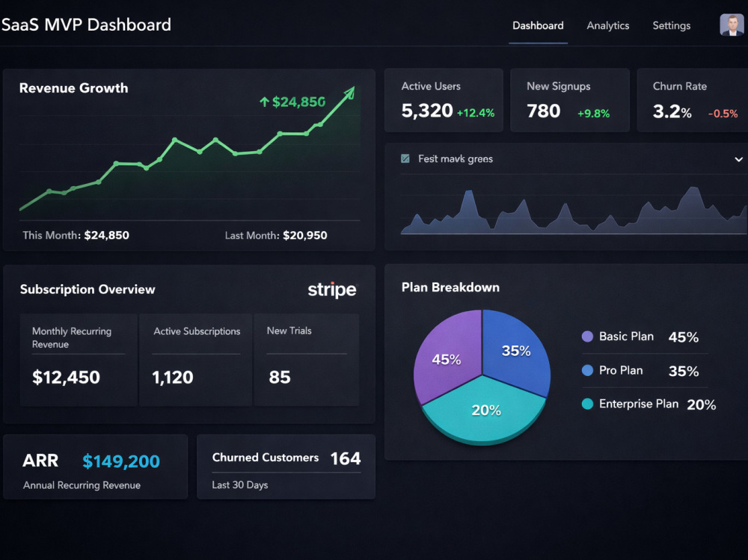Expand the Fest mavk grees chevron
This screenshot has height=560, width=748.
coord(738,159)
